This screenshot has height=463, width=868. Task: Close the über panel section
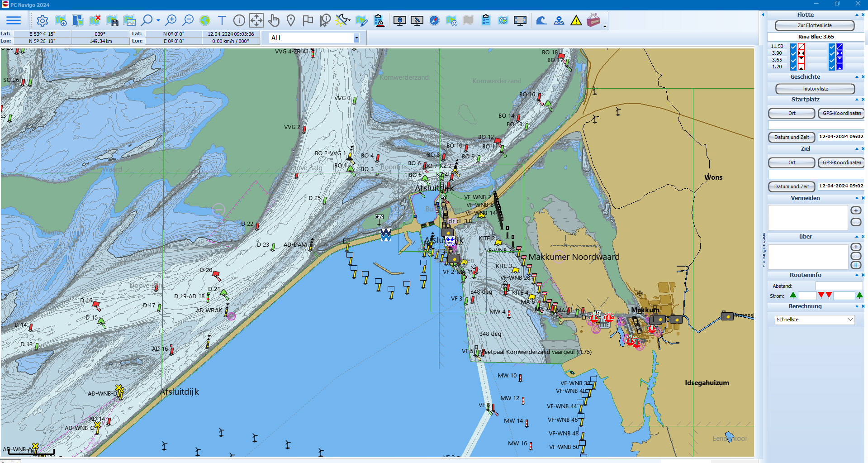tap(863, 237)
